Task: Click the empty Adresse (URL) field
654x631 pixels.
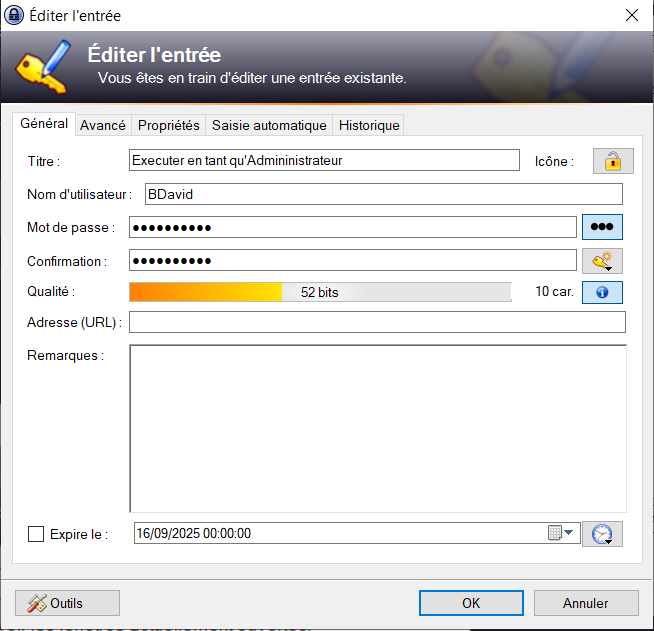Action: point(377,322)
